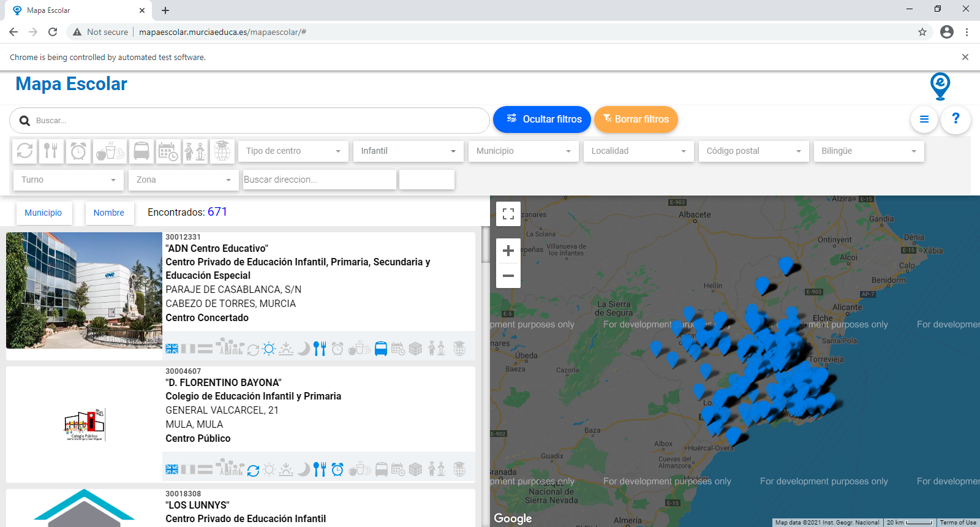This screenshot has height=527, width=980.
Task: Open the Zona dropdown
Action: 184,180
